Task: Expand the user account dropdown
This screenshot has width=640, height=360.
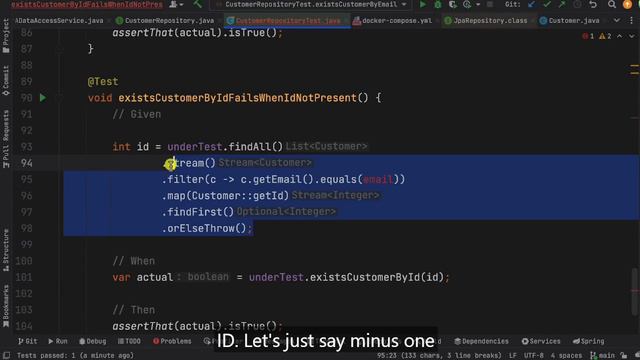Action: (x=176, y=4)
